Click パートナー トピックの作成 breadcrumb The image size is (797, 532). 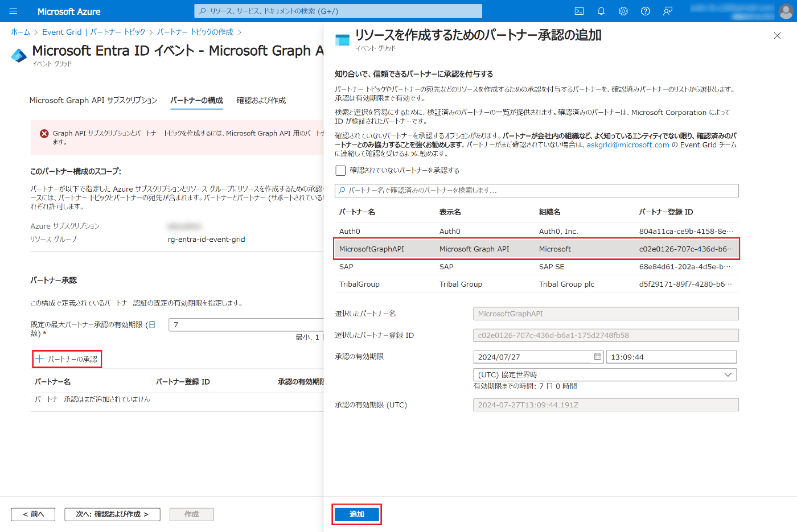coord(195,32)
